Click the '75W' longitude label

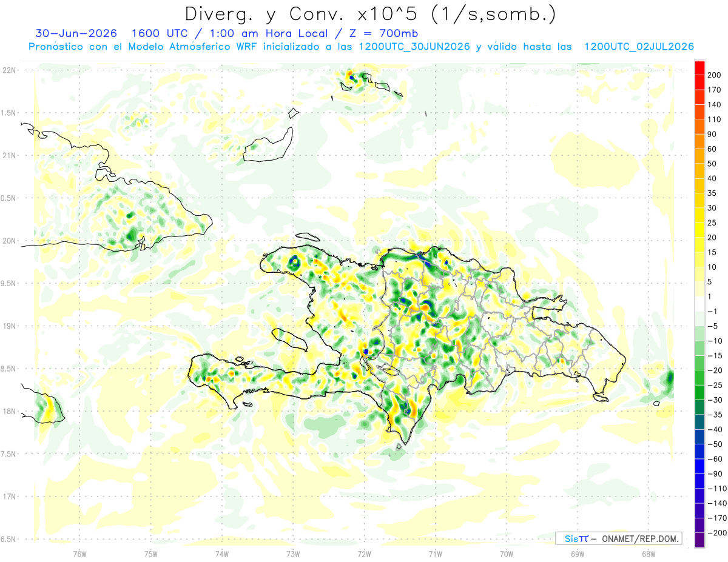[150, 554]
